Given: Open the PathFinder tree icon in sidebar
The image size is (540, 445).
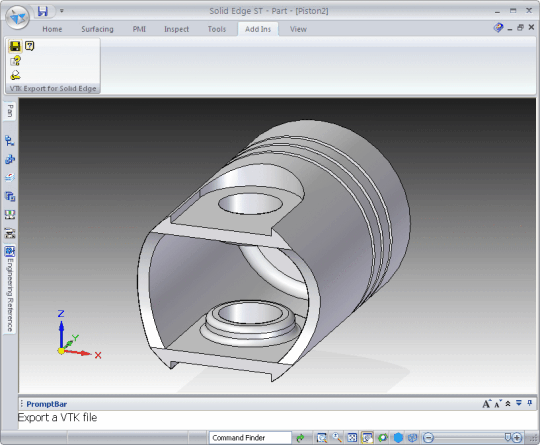Looking at the screenshot, I should (10, 141).
